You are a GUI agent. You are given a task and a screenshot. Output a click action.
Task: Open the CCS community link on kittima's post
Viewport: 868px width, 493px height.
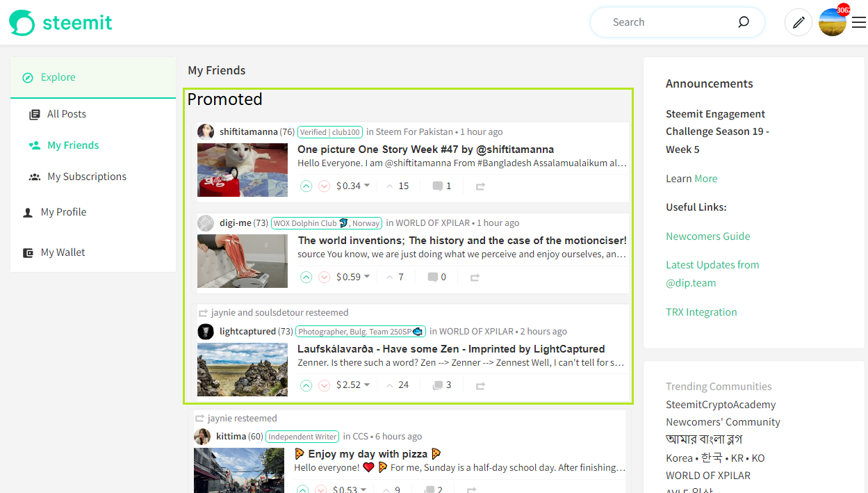[x=361, y=437]
